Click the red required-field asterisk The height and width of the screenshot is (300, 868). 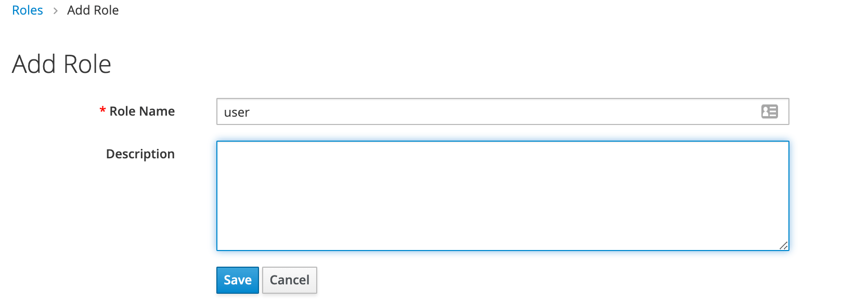tap(102, 110)
